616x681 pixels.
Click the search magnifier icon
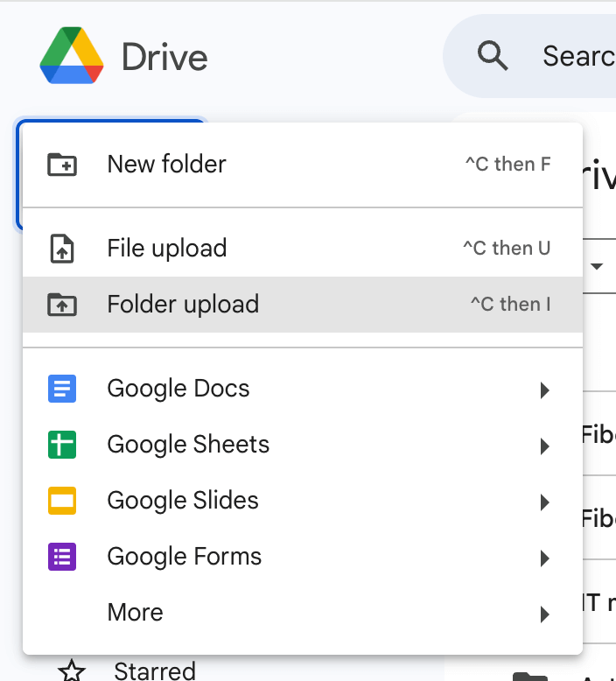(x=493, y=56)
